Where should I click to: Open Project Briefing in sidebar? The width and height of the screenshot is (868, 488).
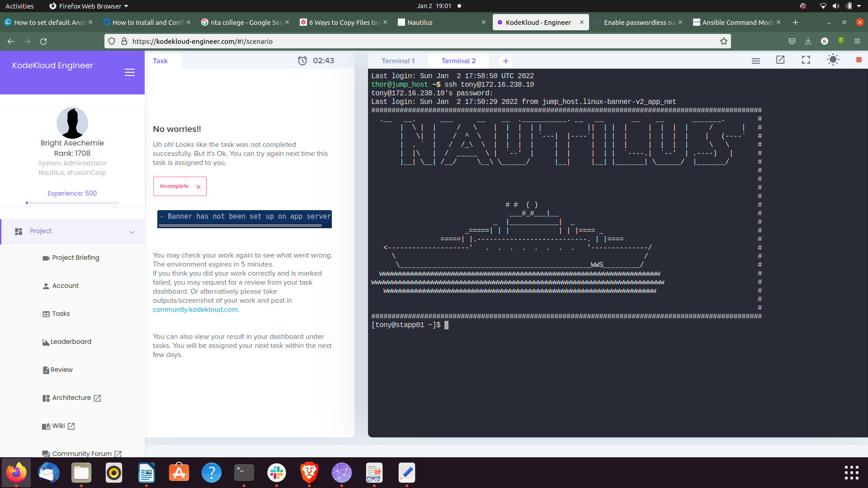tap(75, 258)
